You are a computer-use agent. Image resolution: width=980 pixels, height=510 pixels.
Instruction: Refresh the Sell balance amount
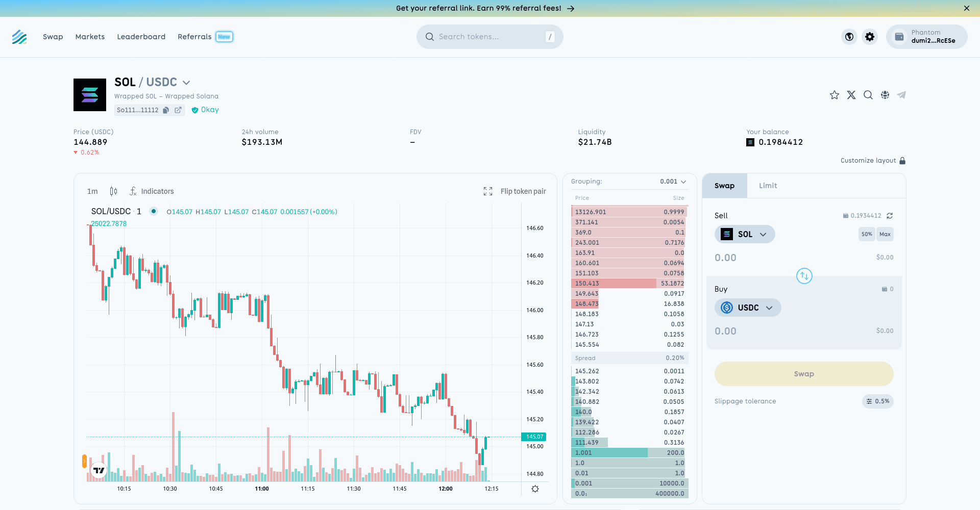point(890,216)
